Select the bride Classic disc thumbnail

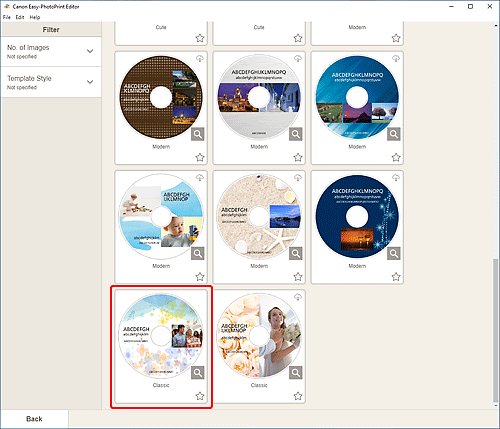[x=259, y=336]
